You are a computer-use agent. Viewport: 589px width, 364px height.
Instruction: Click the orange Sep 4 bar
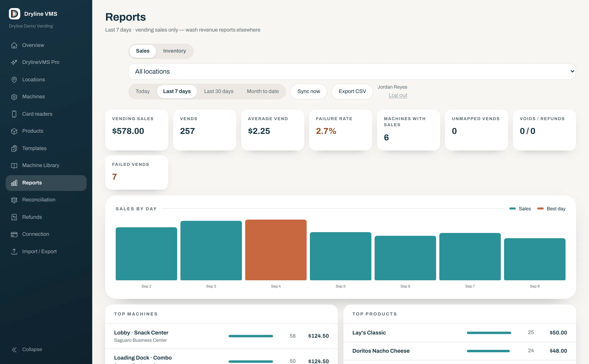276,250
